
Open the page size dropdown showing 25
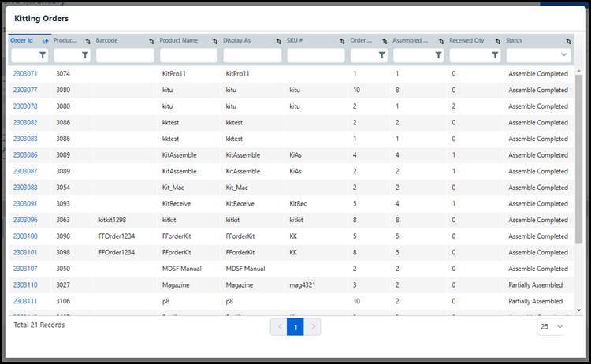click(x=551, y=326)
